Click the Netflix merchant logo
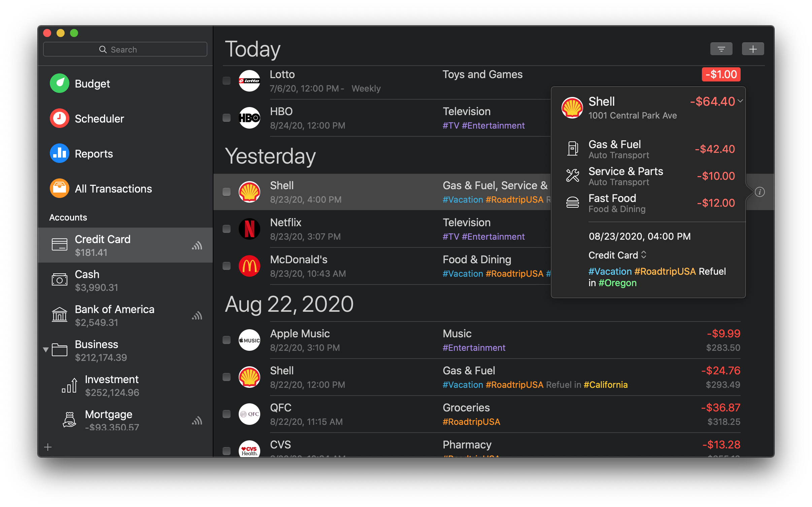Screen dimensions: 812x507 pyautogui.click(x=249, y=229)
